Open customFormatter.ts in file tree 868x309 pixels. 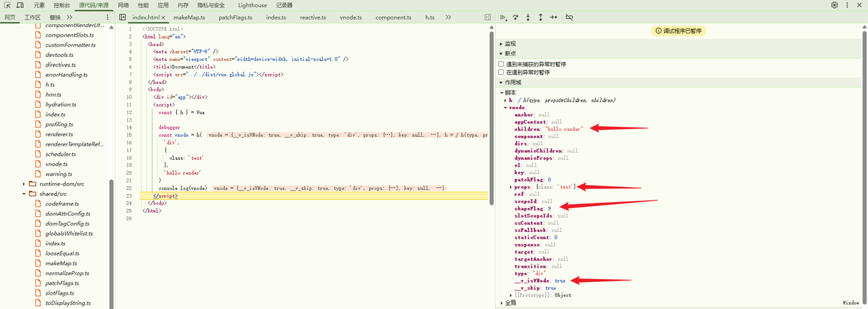coord(71,45)
